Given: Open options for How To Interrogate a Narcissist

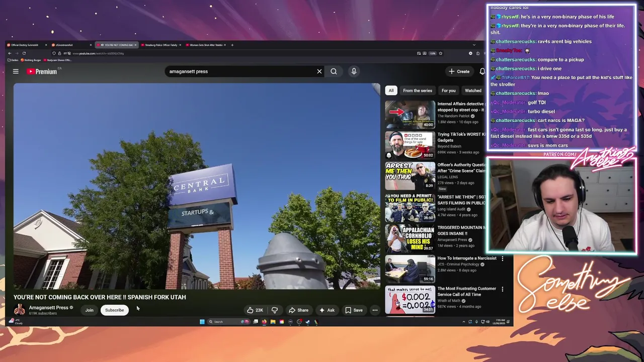Looking at the screenshot, I should tap(502, 258).
